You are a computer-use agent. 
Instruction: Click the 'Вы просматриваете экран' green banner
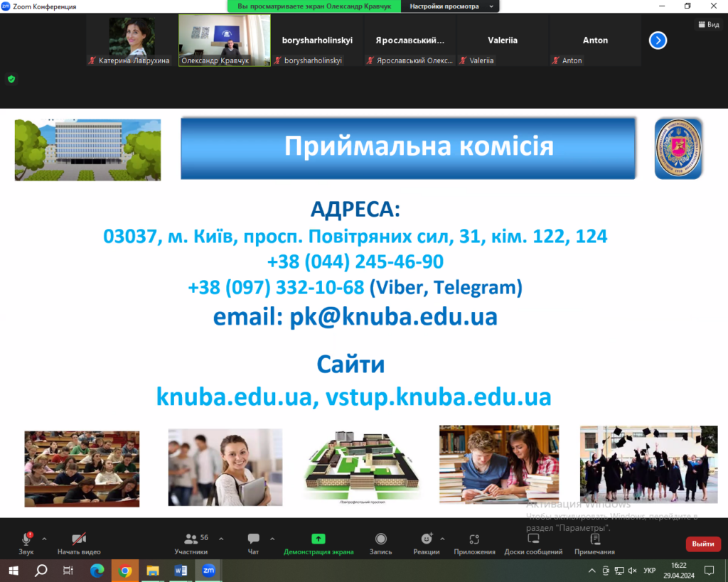pyautogui.click(x=314, y=6)
